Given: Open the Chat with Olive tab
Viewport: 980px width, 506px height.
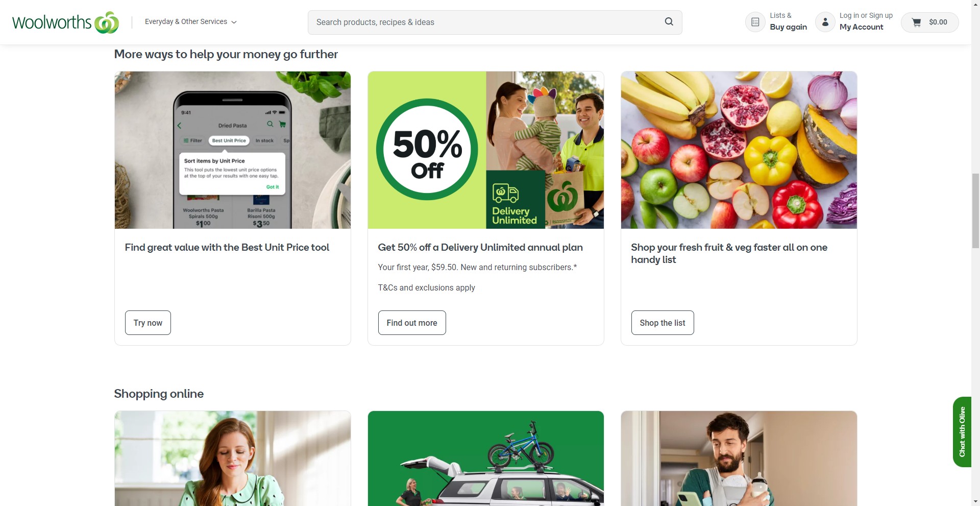Looking at the screenshot, I should point(962,431).
